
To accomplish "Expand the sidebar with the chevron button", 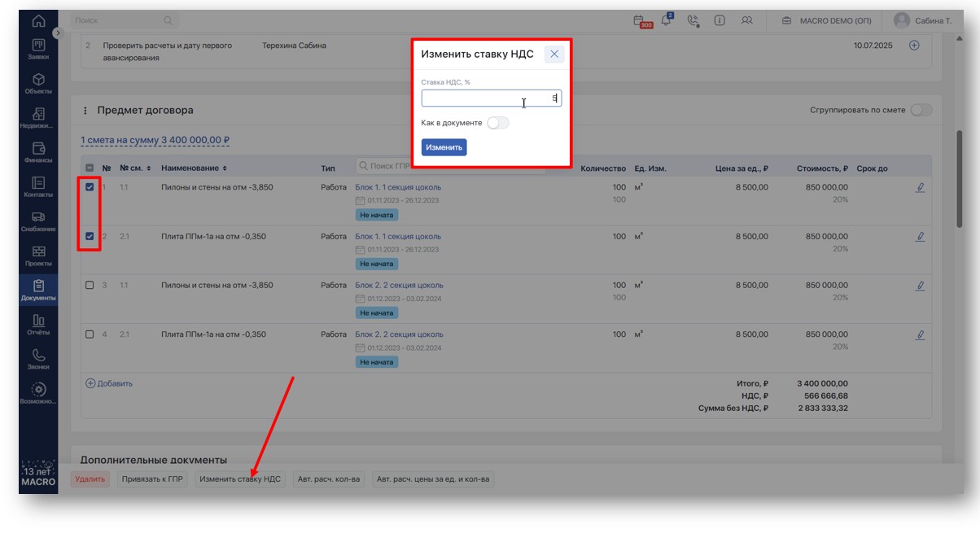I will (57, 33).
